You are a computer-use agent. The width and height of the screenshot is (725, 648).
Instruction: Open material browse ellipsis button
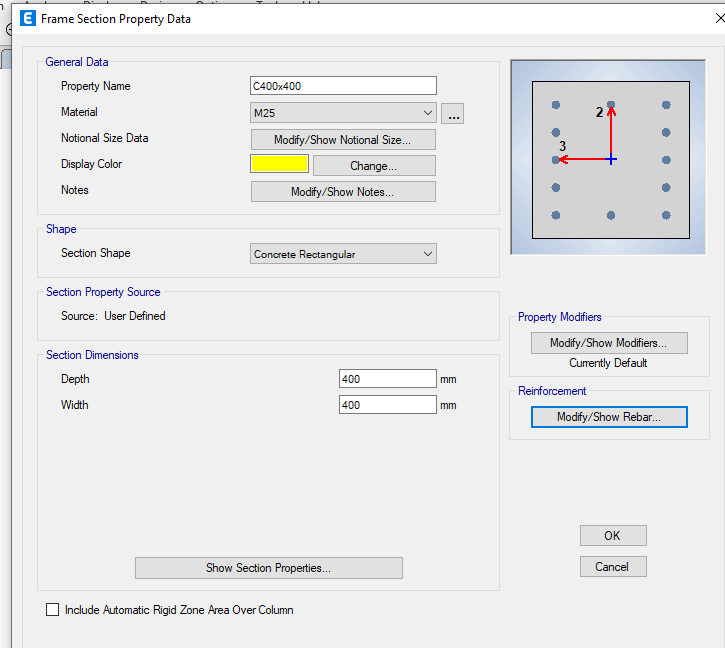[x=452, y=114]
